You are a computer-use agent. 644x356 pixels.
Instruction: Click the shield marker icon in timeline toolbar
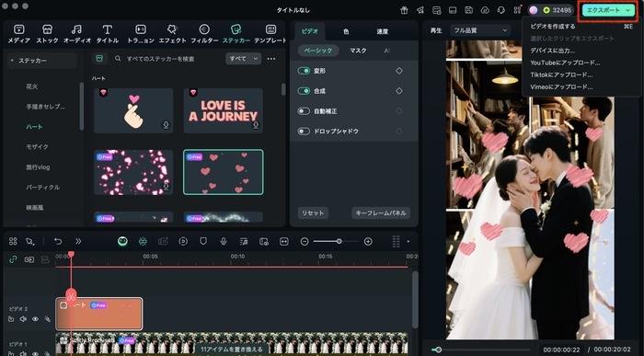pos(203,241)
